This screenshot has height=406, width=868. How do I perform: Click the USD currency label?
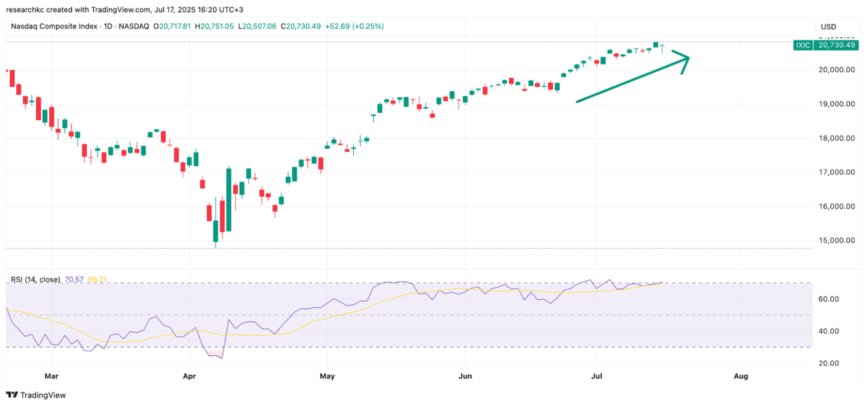tap(829, 27)
